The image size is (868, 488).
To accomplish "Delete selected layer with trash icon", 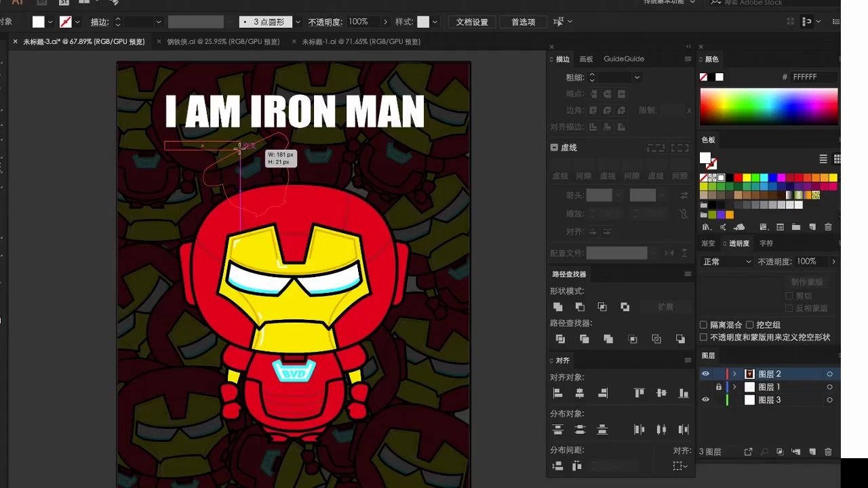I will coord(828,451).
